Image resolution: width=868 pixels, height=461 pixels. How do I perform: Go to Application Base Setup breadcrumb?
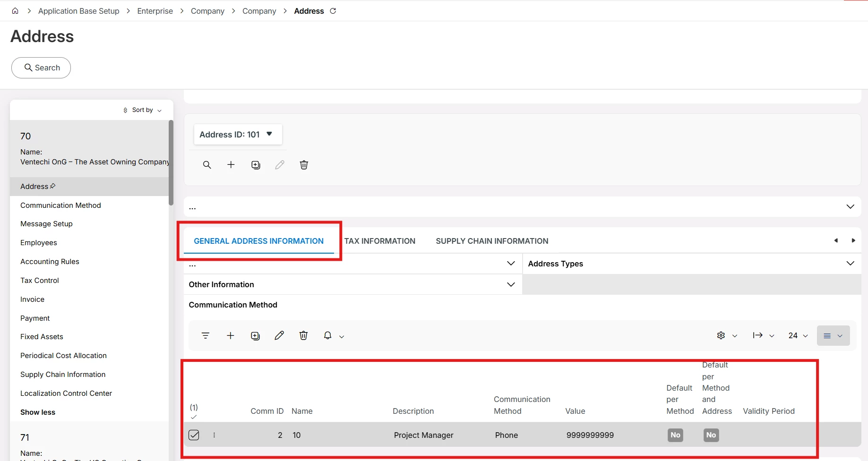79,11
